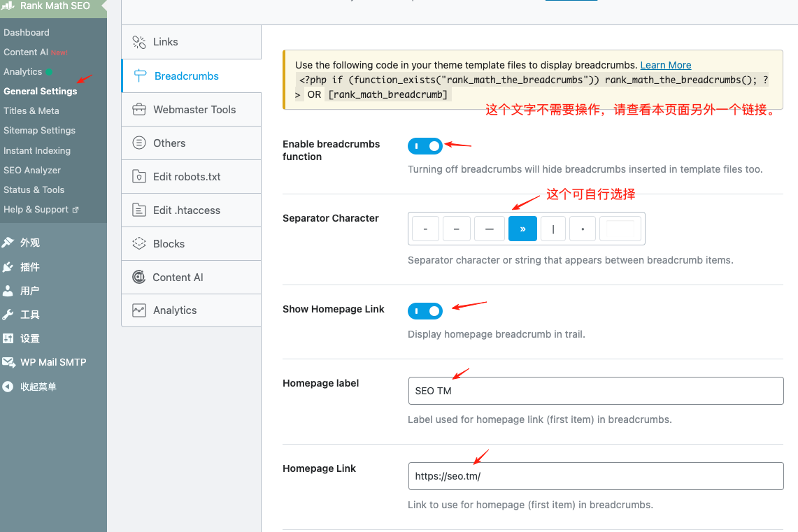Click the Edit robots.txt file icon

click(x=139, y=177)
